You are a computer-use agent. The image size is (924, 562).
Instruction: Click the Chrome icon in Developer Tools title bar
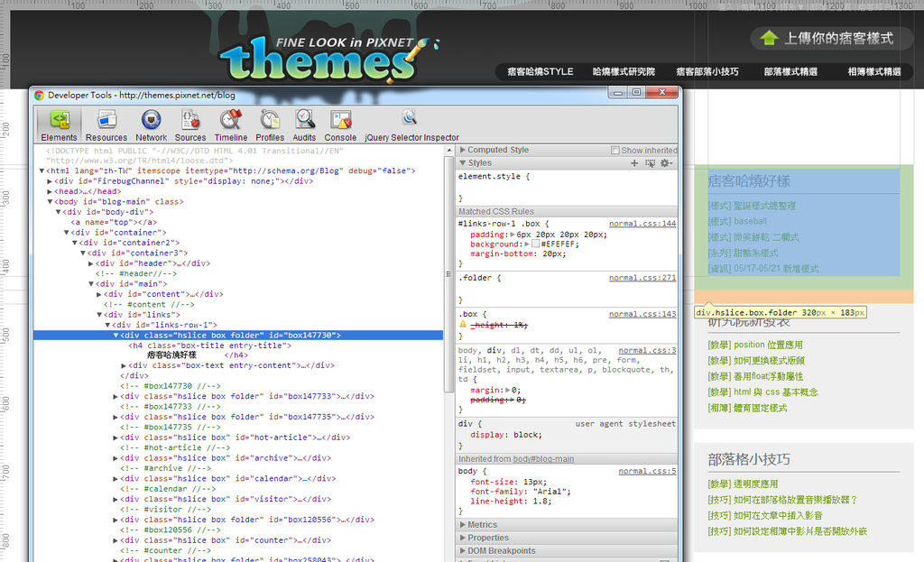(39, 95)
